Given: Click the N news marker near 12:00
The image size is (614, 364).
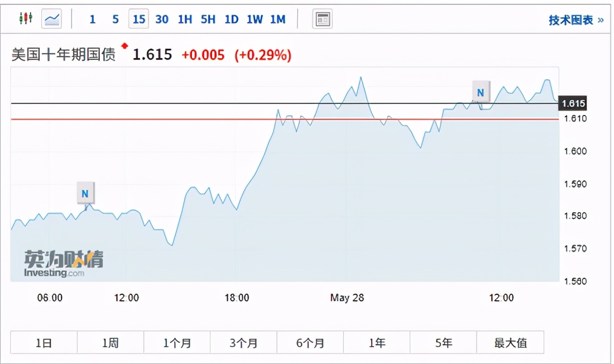Looking at the screenshot, I should (480, 92).
